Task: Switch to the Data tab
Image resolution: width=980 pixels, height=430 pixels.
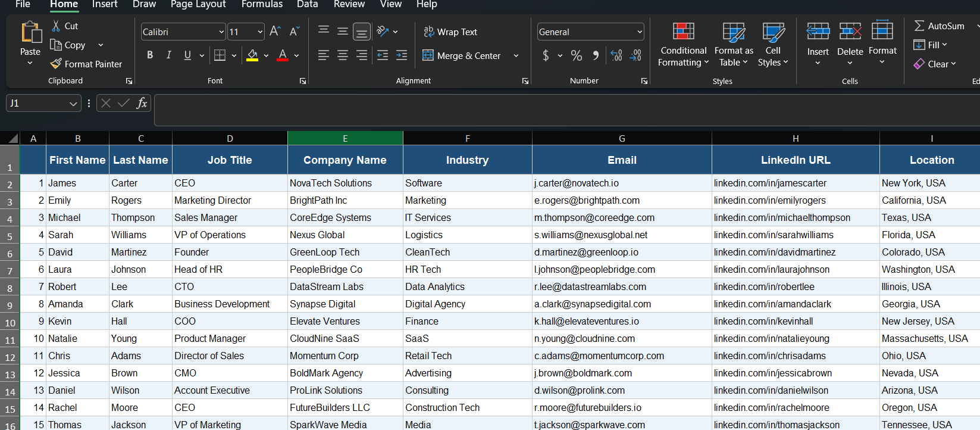Action: coord(308,4)
